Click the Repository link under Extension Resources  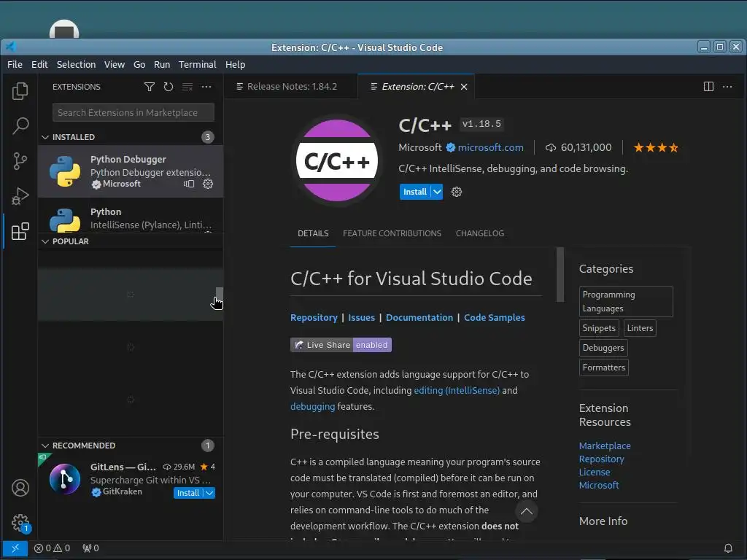[x=601, y=459]
